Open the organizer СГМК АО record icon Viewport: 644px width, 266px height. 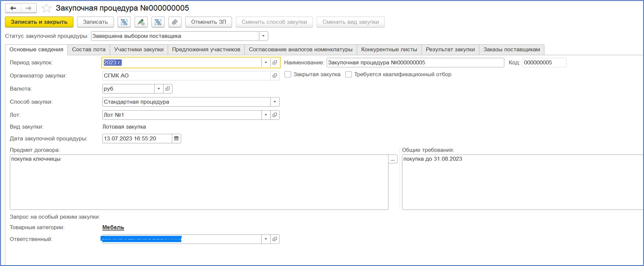275,76
